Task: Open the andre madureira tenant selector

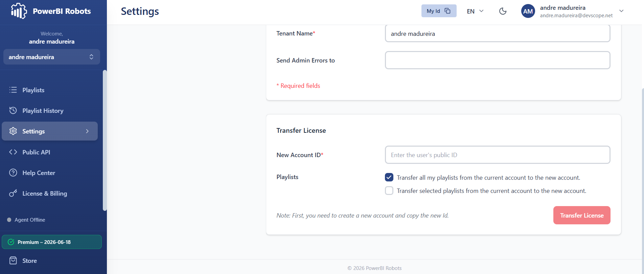Action: [x=52, y=57]
